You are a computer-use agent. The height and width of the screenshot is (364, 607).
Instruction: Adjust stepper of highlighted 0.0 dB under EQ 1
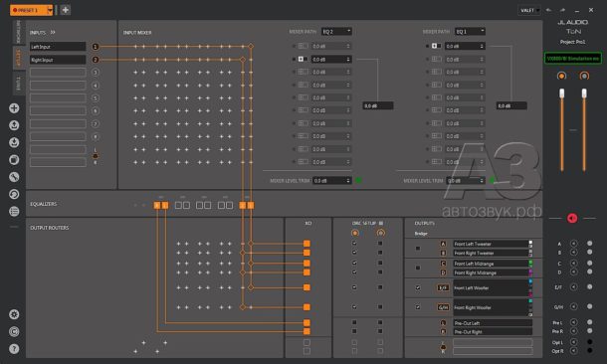[x=482, y=46]
